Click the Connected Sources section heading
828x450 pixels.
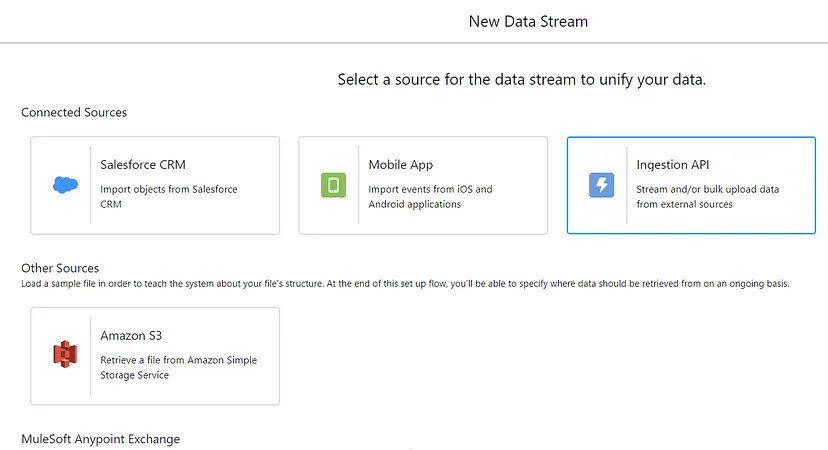point(74,112)
